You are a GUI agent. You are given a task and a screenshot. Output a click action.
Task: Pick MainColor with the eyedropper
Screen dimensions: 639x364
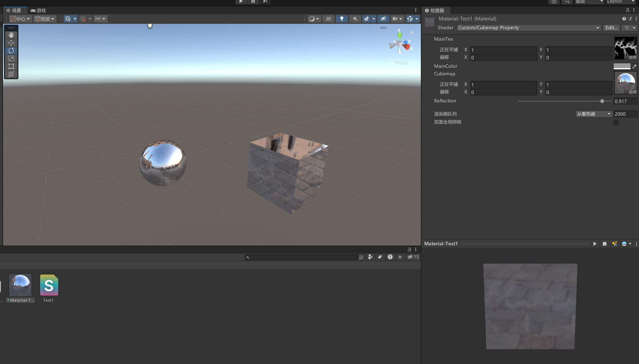(634, 66)
